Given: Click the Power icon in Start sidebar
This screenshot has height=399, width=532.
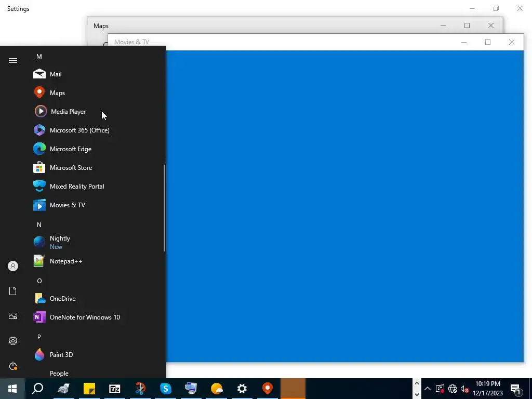Looking at the screenshot, I should click(13, 366).
